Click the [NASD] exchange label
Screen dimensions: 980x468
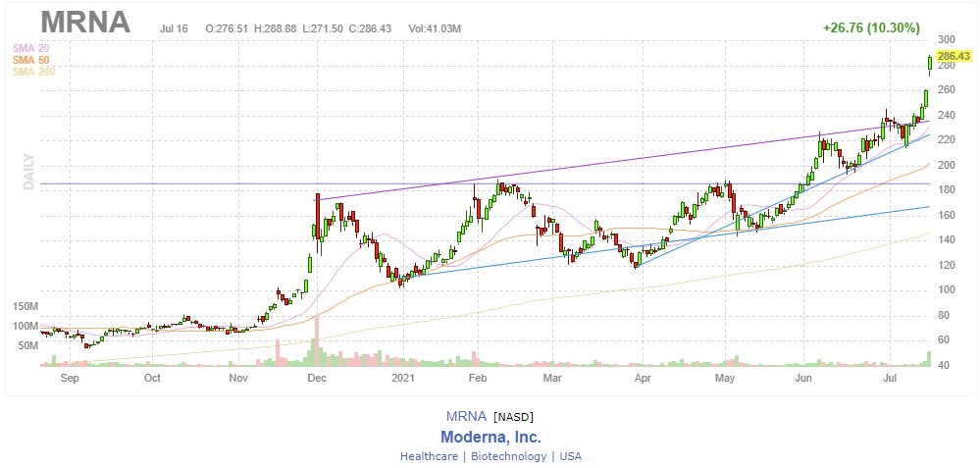coord(514,417)
